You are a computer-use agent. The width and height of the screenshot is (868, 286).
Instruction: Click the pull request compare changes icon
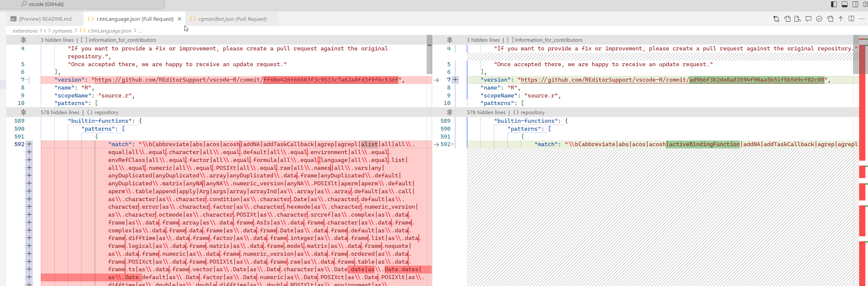point(776,19)
